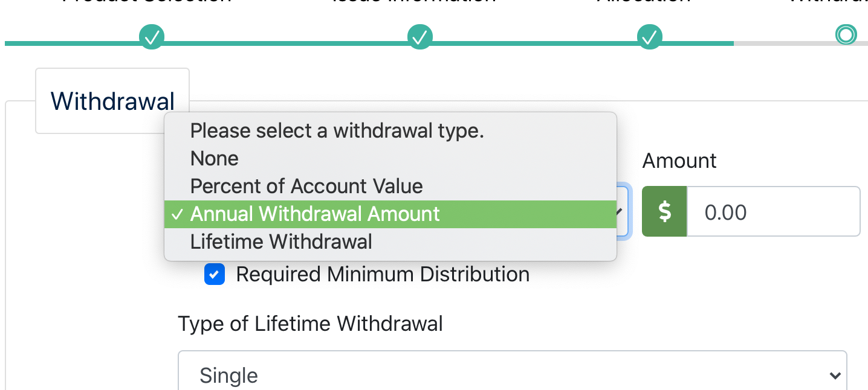Click the chevron arrow on the Single dropdown
The image size is (868, 390).
point(835,376)
